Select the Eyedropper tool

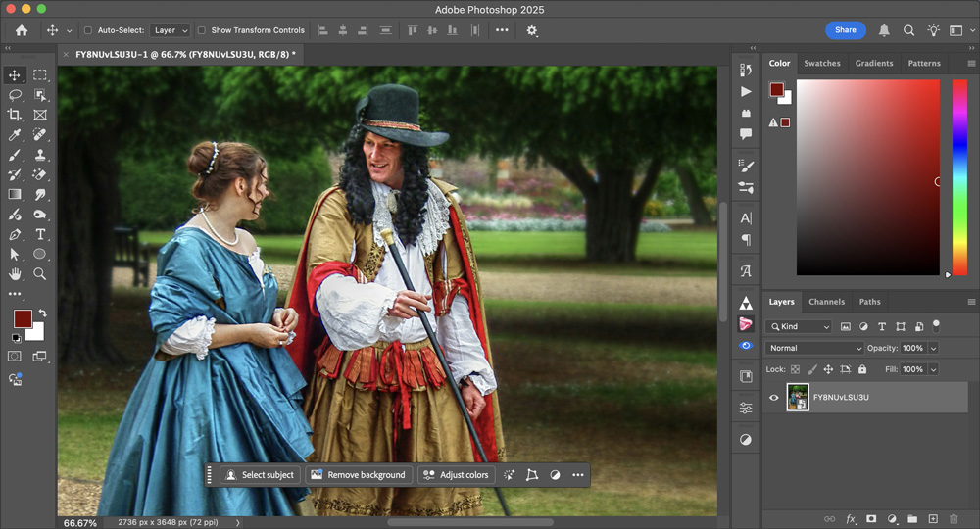click(15, 135)
